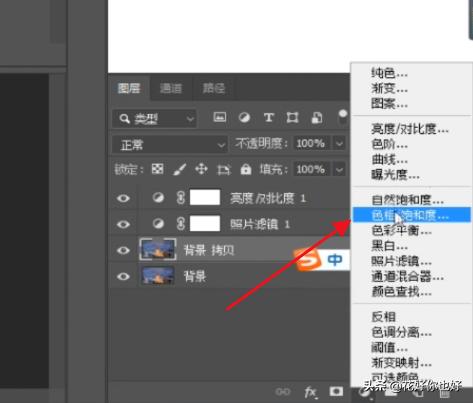
Task: Choose 渐变映射... from the menu
Action: (412, 363)
